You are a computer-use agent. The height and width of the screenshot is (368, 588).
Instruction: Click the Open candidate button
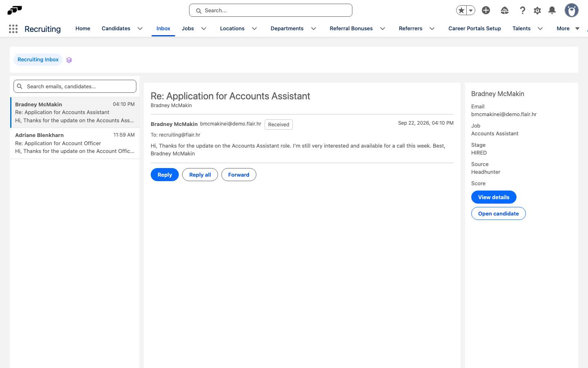499,213
